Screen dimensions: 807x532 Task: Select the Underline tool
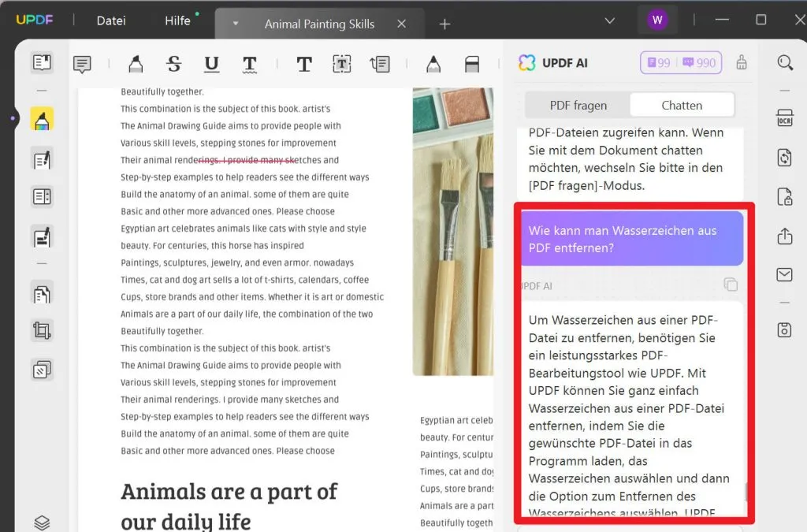pos(211,65)
